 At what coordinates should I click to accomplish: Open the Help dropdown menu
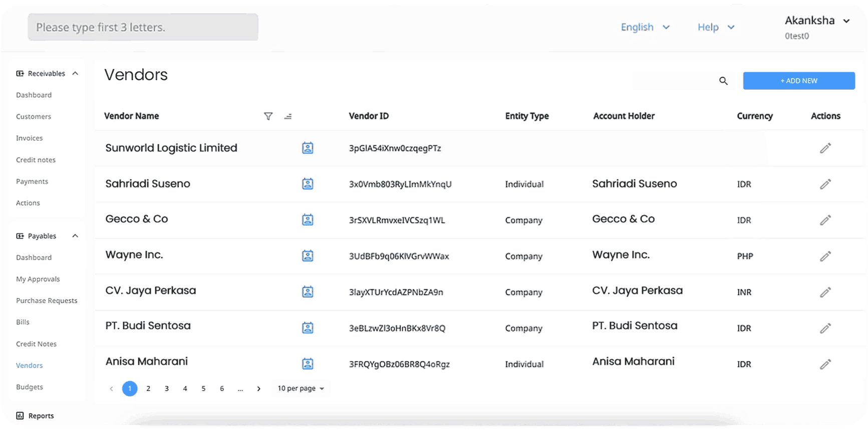[716, 27]
